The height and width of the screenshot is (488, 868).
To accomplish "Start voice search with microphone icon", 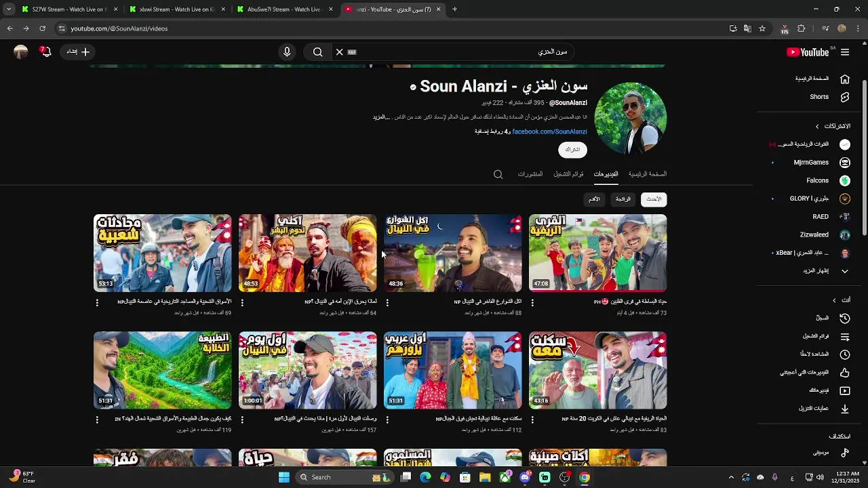I will click(x=287, y=52).
